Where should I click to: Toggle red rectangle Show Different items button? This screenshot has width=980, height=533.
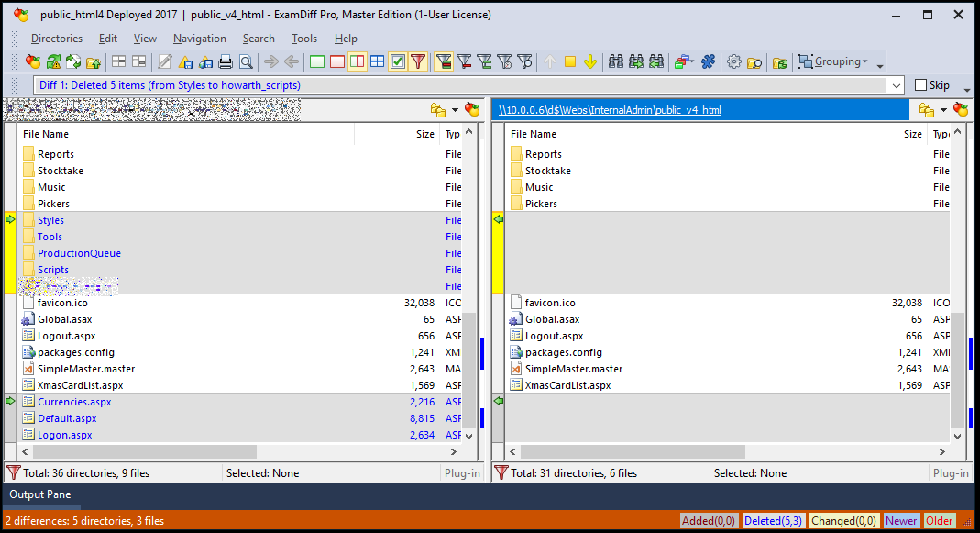click(336, 61)
